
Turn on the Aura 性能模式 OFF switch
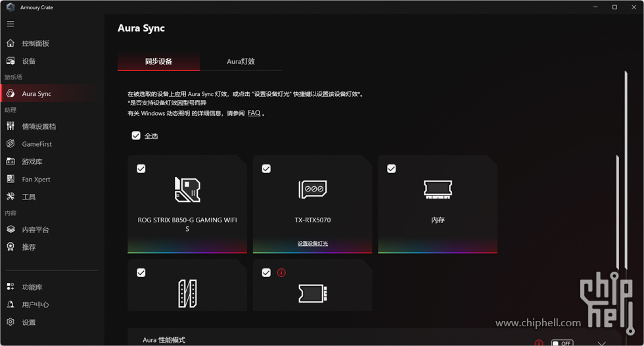point(563,343)
